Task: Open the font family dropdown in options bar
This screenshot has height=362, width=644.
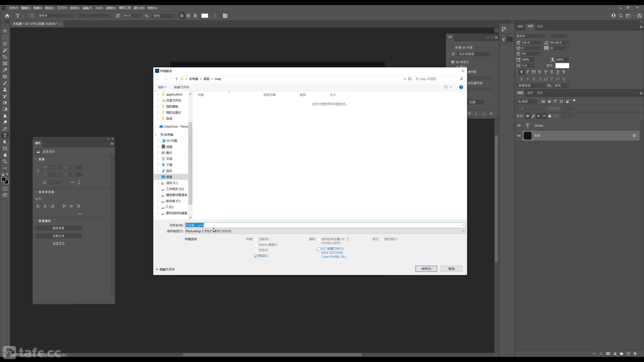Action: click(72, 16)
